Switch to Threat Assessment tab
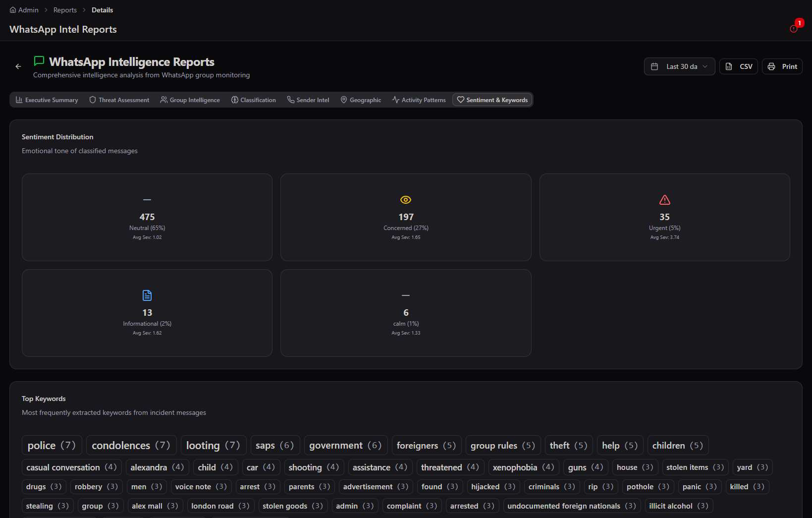812x518 pixels. point(119,100)
